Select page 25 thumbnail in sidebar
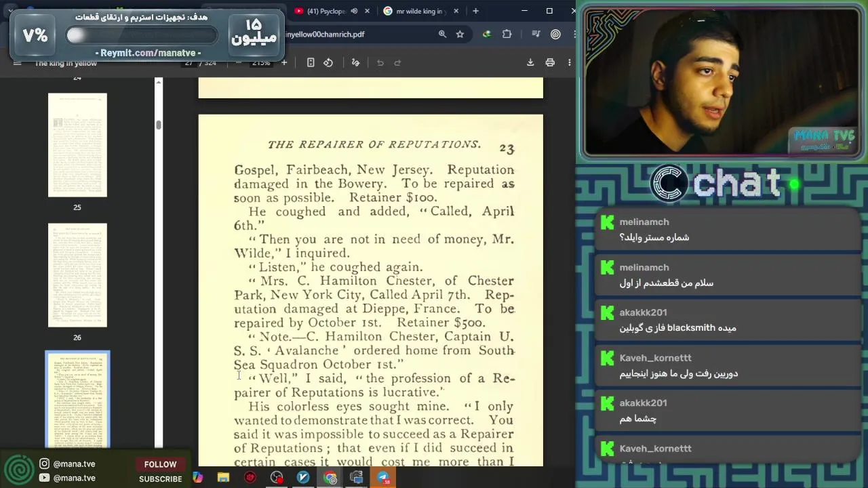 tap(77, 145)
